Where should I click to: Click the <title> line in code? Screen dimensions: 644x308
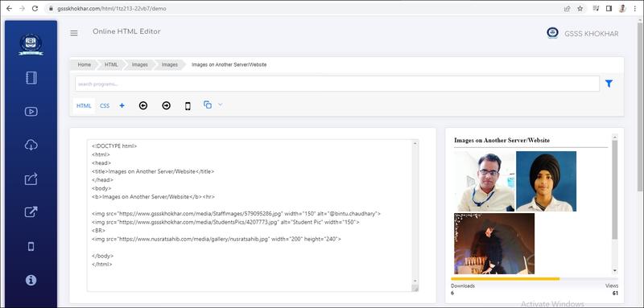click(x=153, y=171)
